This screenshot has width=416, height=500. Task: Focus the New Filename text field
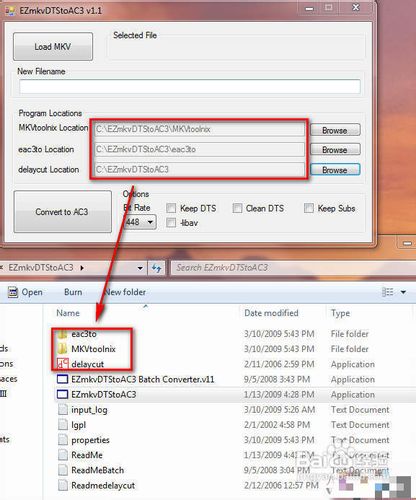tap(190, 87)
